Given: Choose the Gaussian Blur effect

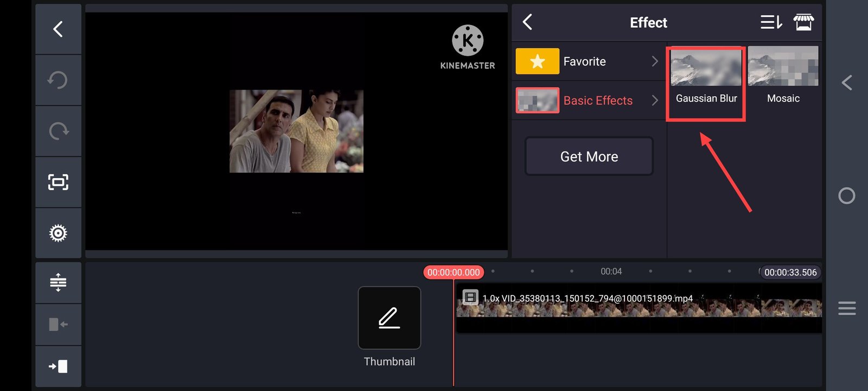Looking at the screenshot, I should [706, 76].
